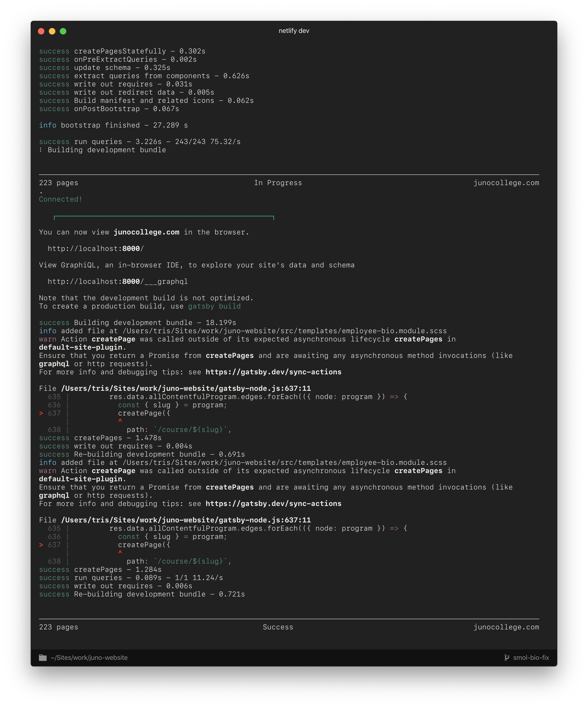Click the smol-bio-fix branch name
The height and width of the screenshot is (707, 588).
531,658
